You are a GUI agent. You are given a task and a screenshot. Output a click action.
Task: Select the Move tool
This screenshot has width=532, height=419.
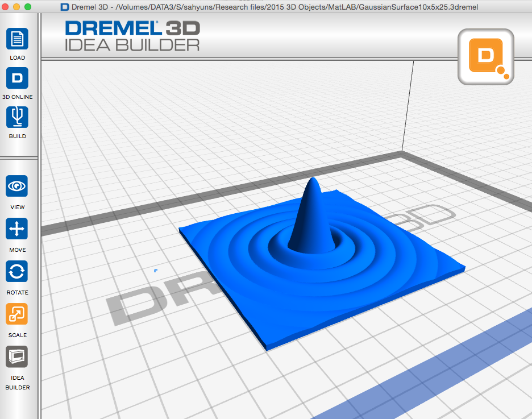click(16, 229)
